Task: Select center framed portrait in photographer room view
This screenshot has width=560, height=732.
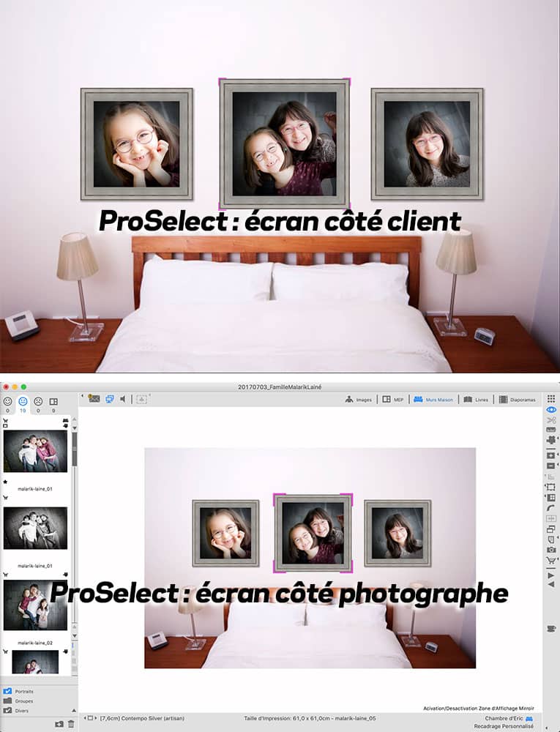Action: click(313, 533)
